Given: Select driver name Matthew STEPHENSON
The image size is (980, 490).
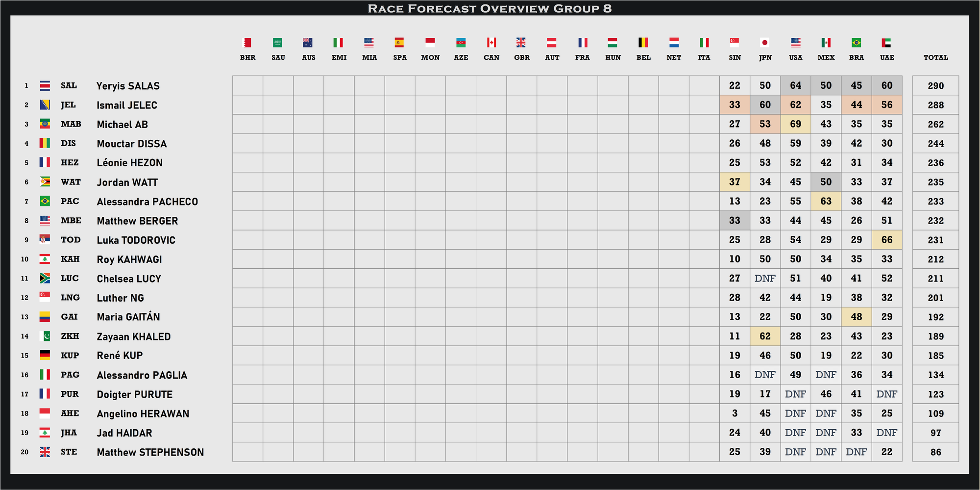Looking at the screenshot, I should tap(150, 452).
